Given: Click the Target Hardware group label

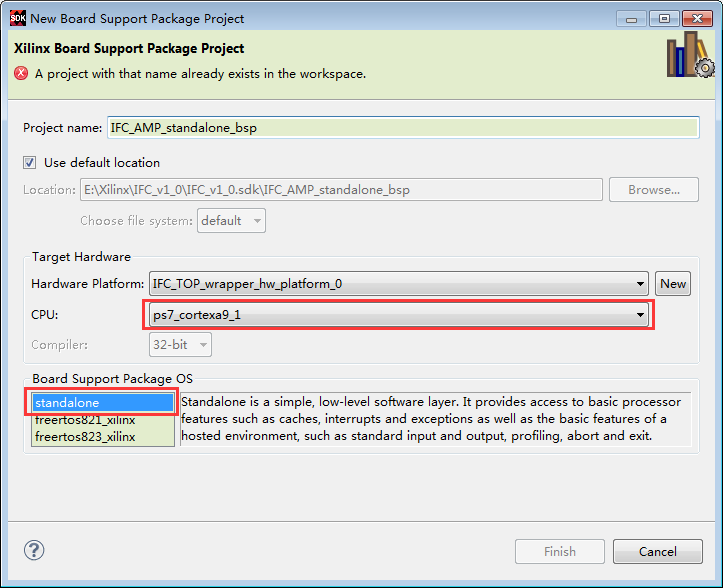Looking at the screenshot, I should pos(81,257).
